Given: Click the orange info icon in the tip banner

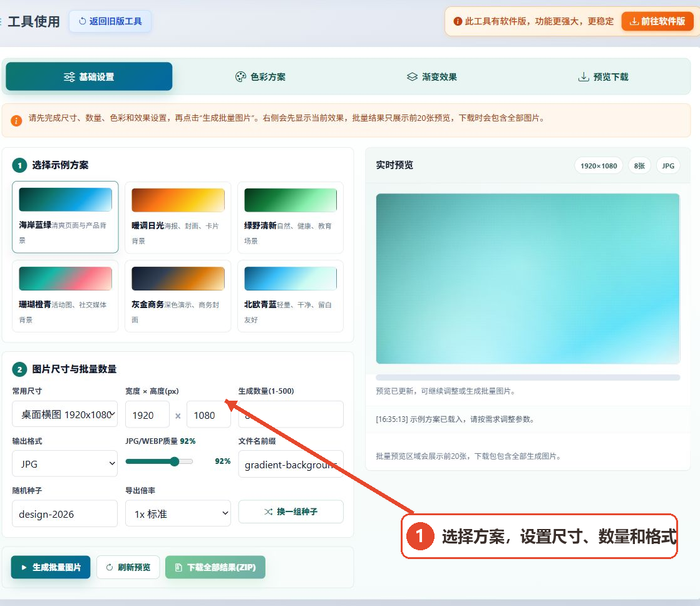Looking at the screenshot, I should point(16,120).
